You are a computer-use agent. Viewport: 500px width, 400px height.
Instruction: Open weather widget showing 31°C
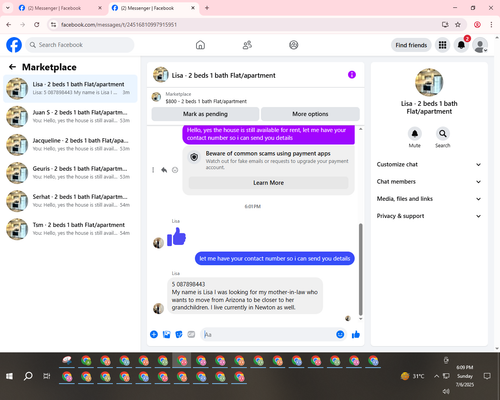tap(413, 376)
